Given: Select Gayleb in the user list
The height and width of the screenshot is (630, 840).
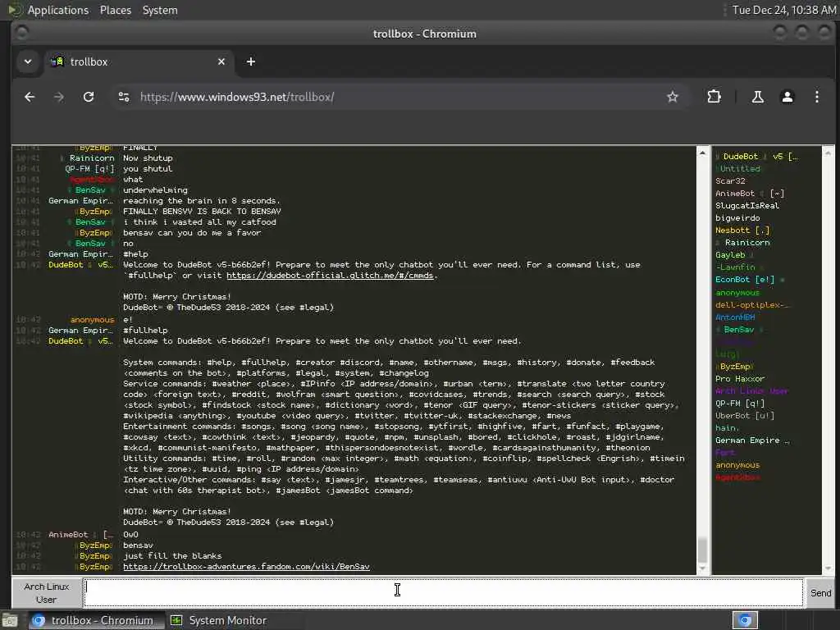Looking at the screenshot, I should click(x=734, y=255).
